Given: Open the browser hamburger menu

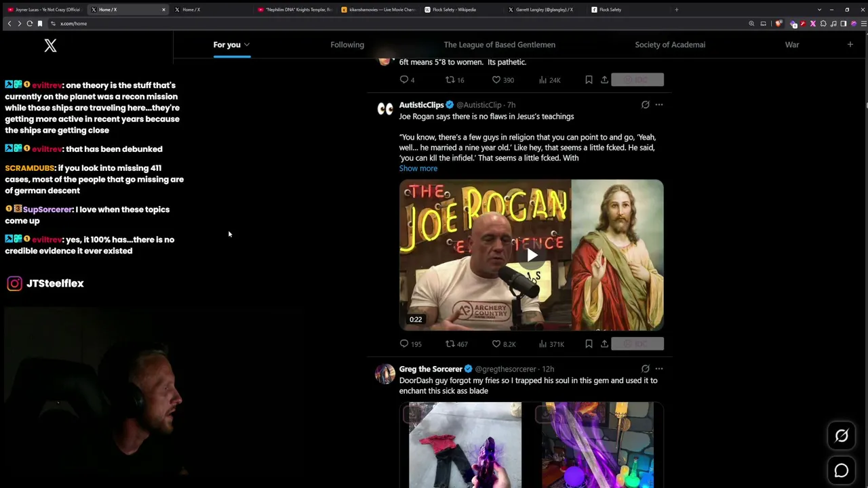Looking at the screenshot, I should click(863, 24).
